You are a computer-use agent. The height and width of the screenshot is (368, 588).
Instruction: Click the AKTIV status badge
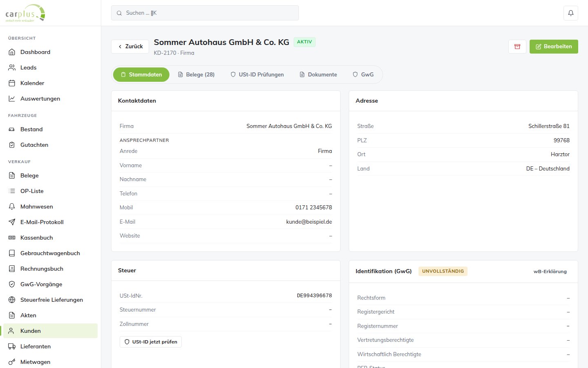(305, 42)
